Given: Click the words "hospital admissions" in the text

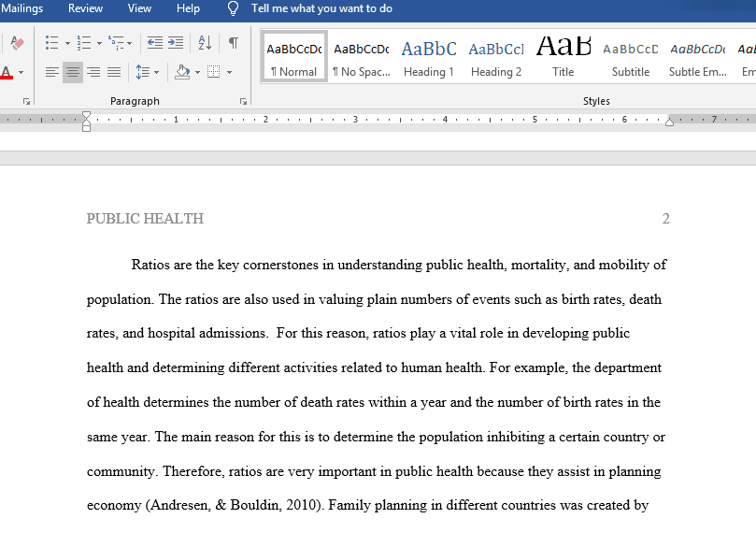Looking at the screenshot, I should (207, 333).
